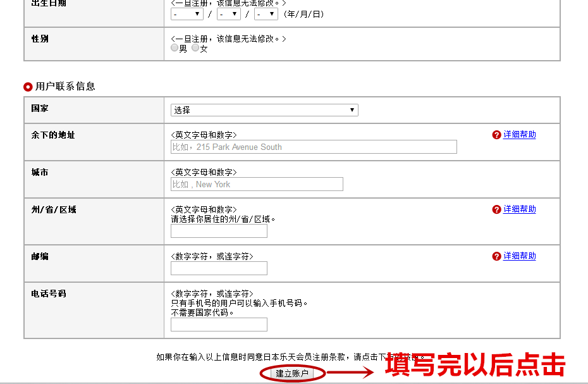The image size is (588, 384).
Task: Click the help question icon beside 余下的地址
Action: (x=496, y=135)
